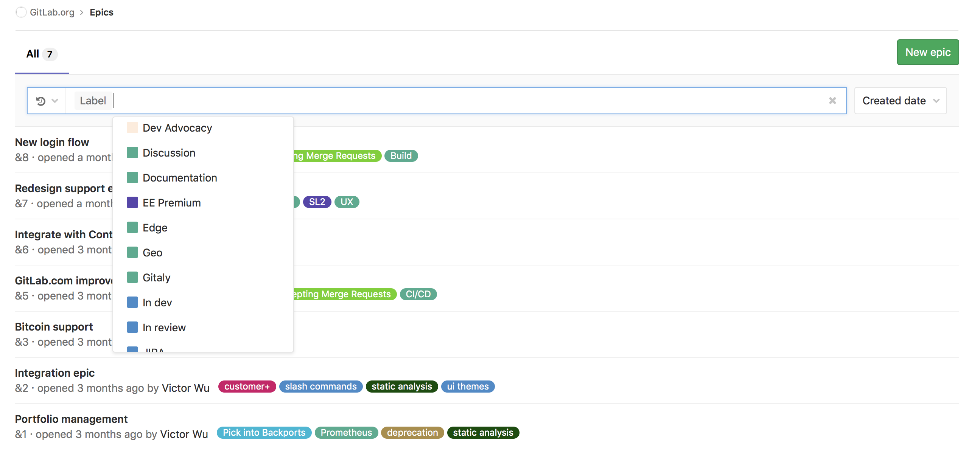The height and width of the screenshot is (472, 980).
Task: Expand the history filter dropdown arrow
Action: click(x=56, y=100)
